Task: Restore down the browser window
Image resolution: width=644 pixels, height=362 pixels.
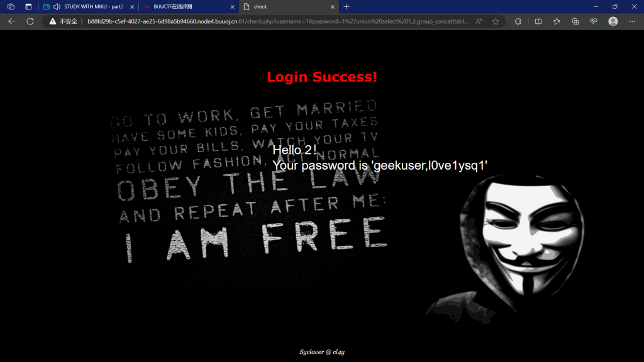Action: [x=615, y=6]
